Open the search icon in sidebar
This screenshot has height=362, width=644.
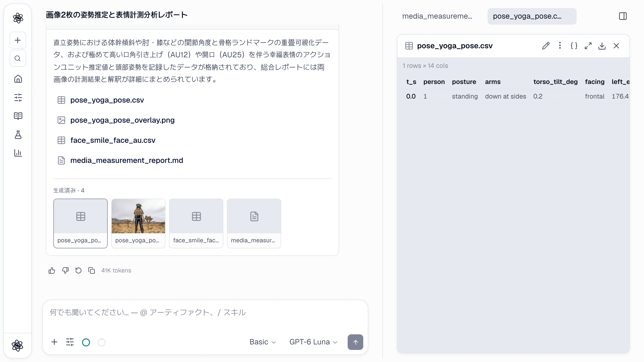(x=18, y=58)
